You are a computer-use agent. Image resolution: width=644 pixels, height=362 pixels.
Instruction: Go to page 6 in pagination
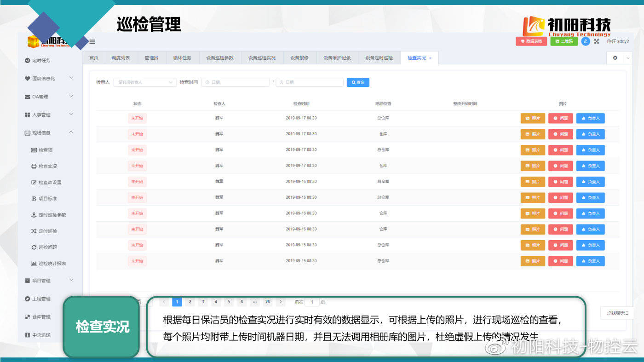click(241, 302)
